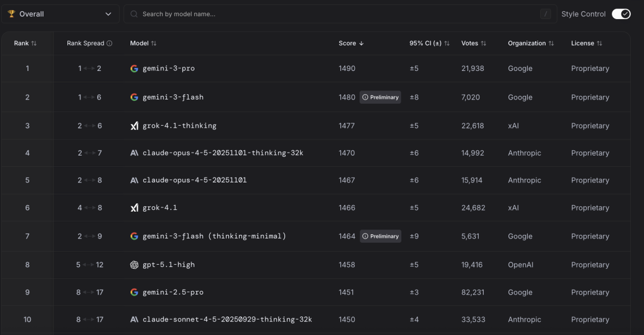The width and height of the screenshot is (644, 335).
Task: Click Preliminary badge on gemini-3-flash row
Action: pos(380,97)
